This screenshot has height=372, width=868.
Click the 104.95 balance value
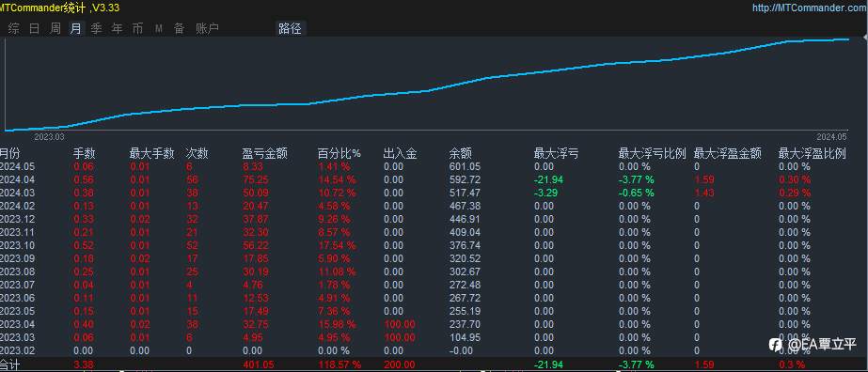[x=465, y=338]
